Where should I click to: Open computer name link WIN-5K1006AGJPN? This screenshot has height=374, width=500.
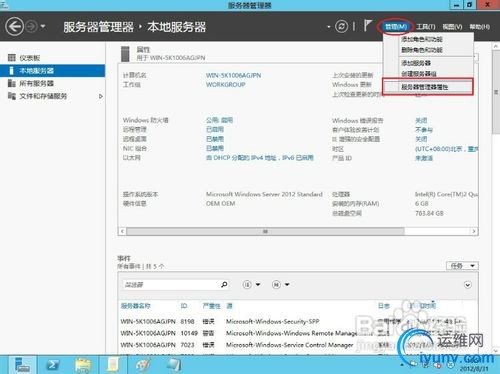click(x=233, y=75)
